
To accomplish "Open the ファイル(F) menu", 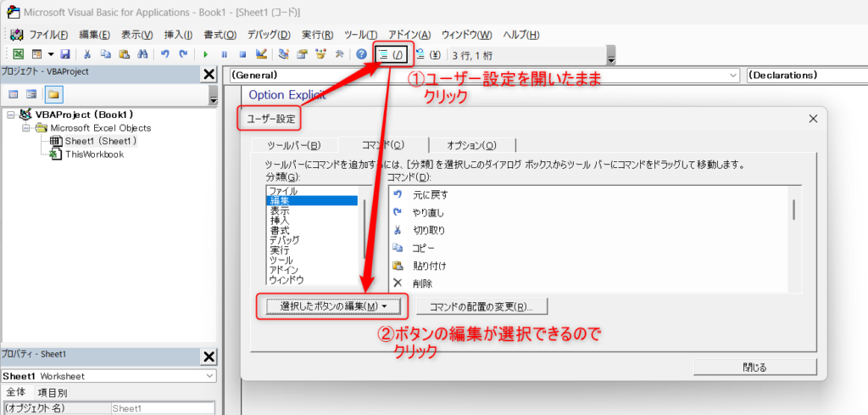I will 48,34.
